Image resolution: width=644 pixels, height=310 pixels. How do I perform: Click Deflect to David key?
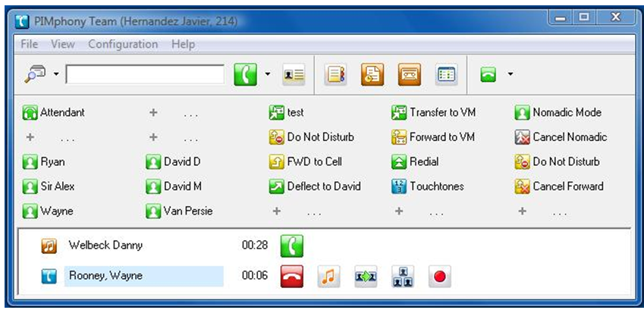[x=315, y=186]
